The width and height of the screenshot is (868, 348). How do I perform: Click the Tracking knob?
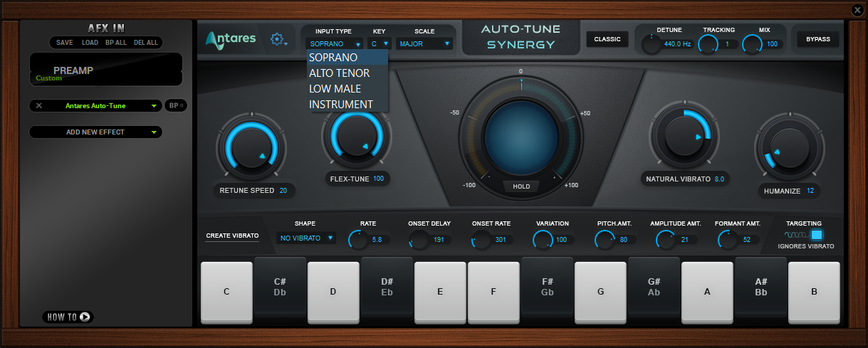[x=708, y=44]
